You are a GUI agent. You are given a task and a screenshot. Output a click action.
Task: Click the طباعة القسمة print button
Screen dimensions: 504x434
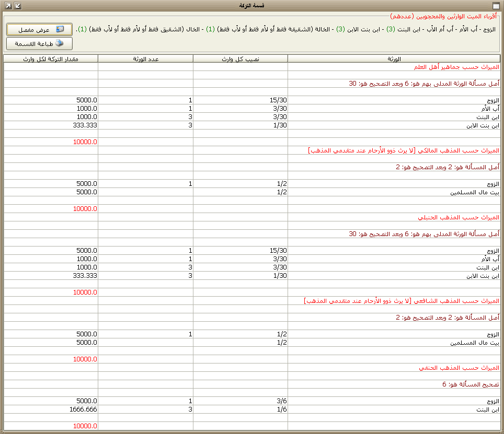point(39,43)
